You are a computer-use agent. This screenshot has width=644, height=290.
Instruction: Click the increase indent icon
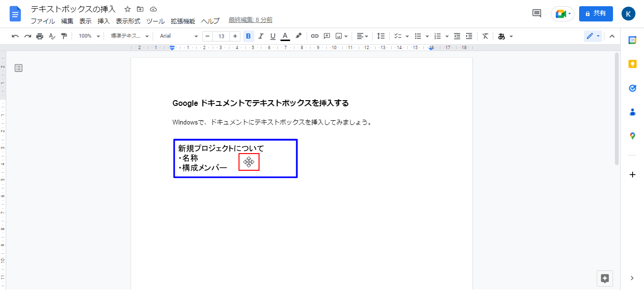pyautogui.click(x=469, y=36)
